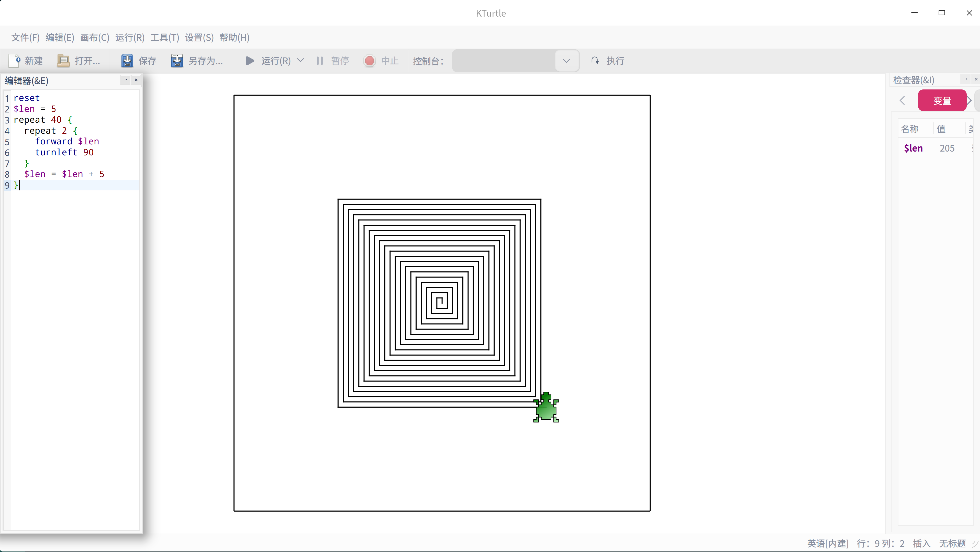Click the 新建 new file icon
Viewport: 980px width, 552px height.
(15, 61)
